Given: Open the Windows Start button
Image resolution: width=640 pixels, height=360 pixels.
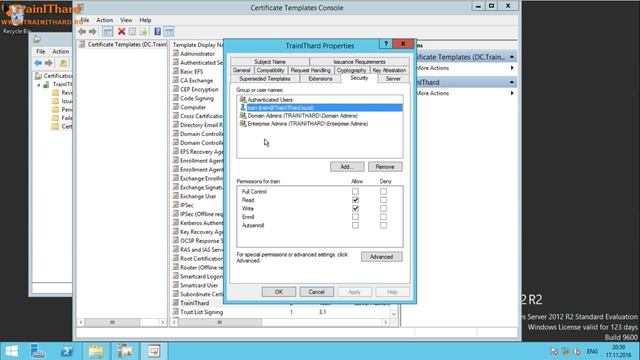Looking at the screenshot, I should [x=11, y=351].
